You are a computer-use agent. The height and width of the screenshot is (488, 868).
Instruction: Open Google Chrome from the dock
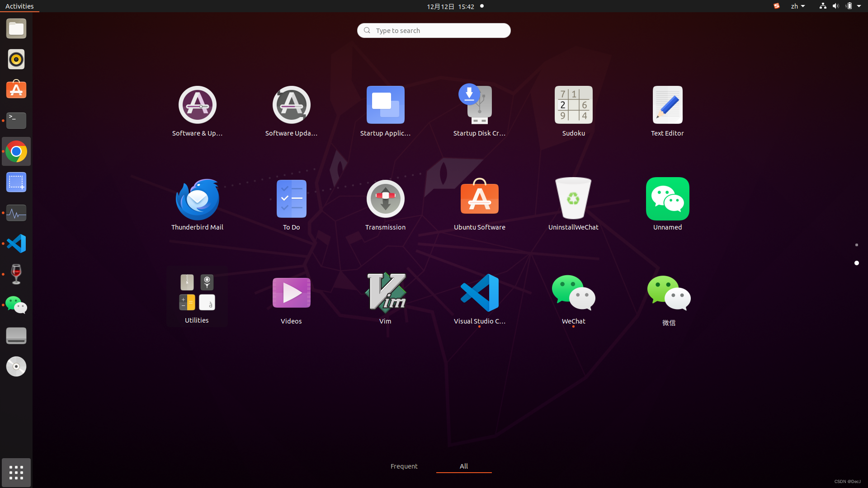coord(16,151)
